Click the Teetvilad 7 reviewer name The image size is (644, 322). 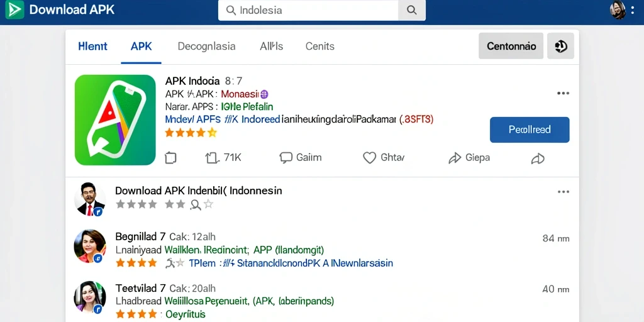140,288
